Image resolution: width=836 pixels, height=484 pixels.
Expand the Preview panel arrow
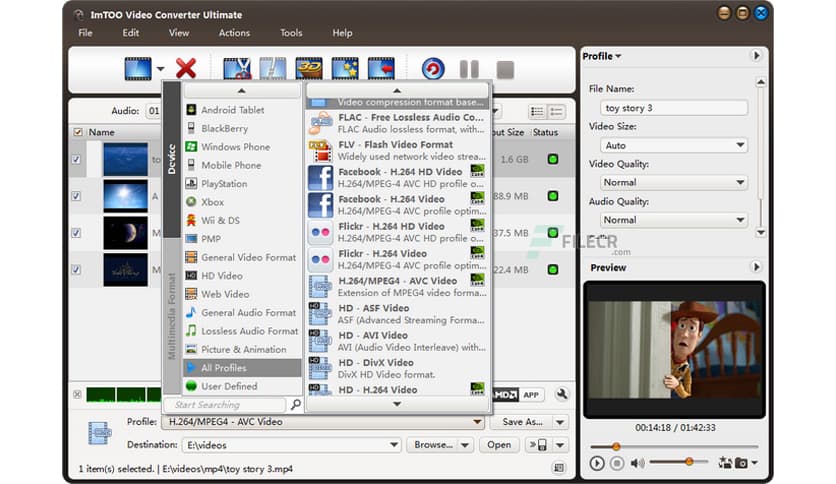click(x=756, y=267)
